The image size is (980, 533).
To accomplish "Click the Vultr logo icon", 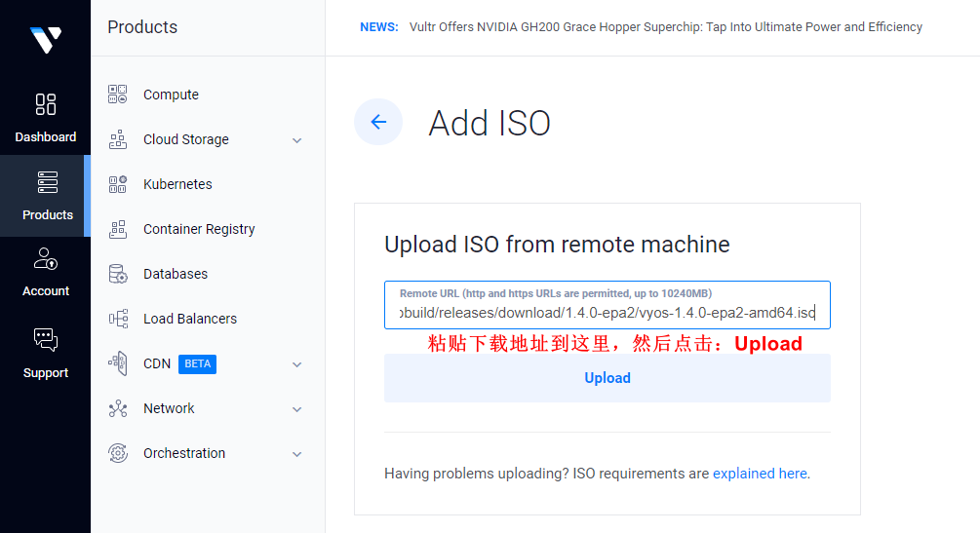I will point(46,40).
